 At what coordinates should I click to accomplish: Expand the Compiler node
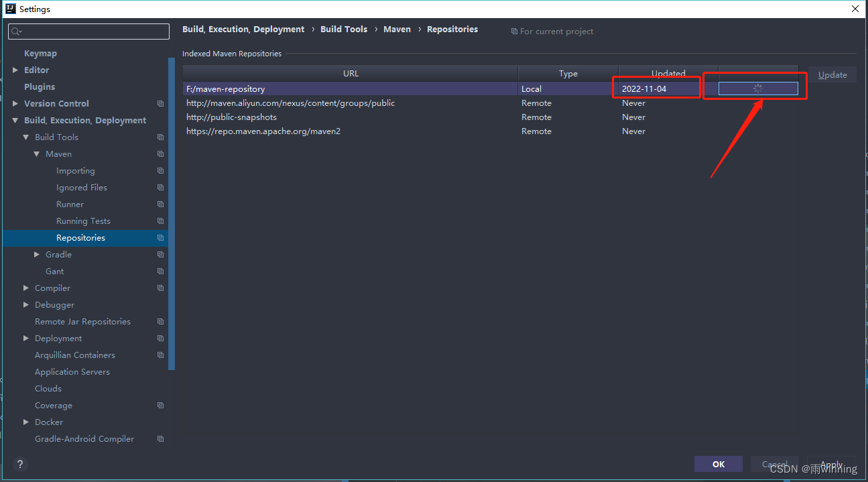point(26,288)
